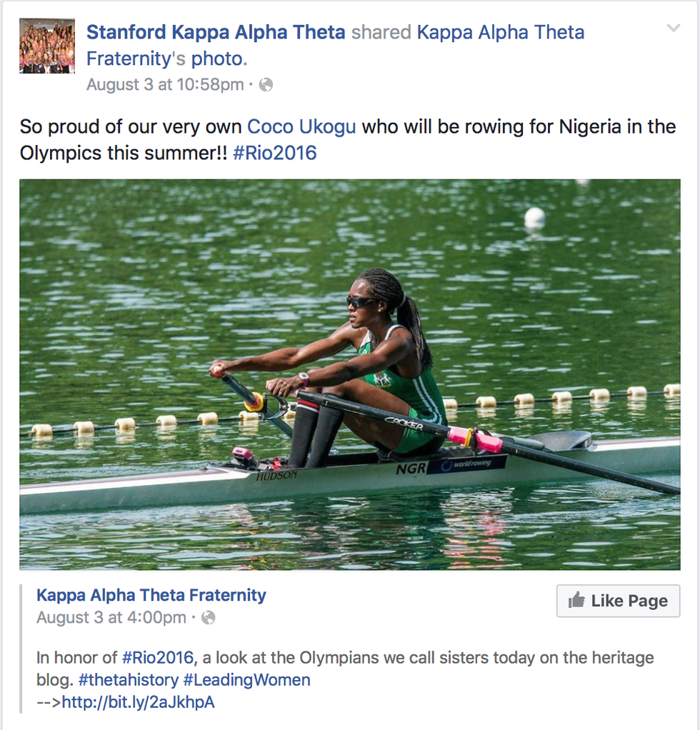Image resolution: width=700 pixels, height=730 pixels.
Task: Open the Stanford Kappa Alpha Theta page link
Action: (x=216, y=32)
